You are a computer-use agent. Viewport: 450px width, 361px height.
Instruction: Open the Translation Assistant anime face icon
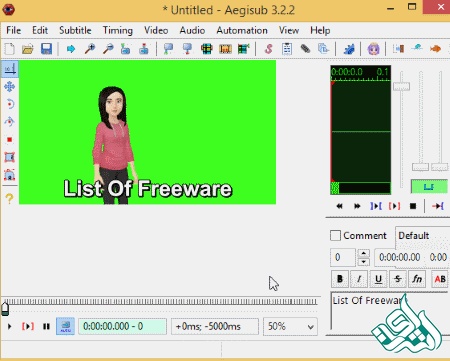pos(374,49)
